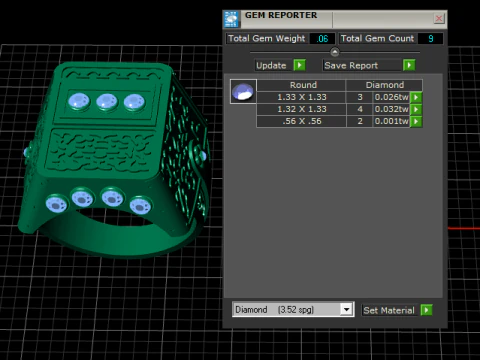Click the green arrow for the 0.001tw row
Image resolution: width=480 pixels, height=360 pixels.
click(416, 121)
